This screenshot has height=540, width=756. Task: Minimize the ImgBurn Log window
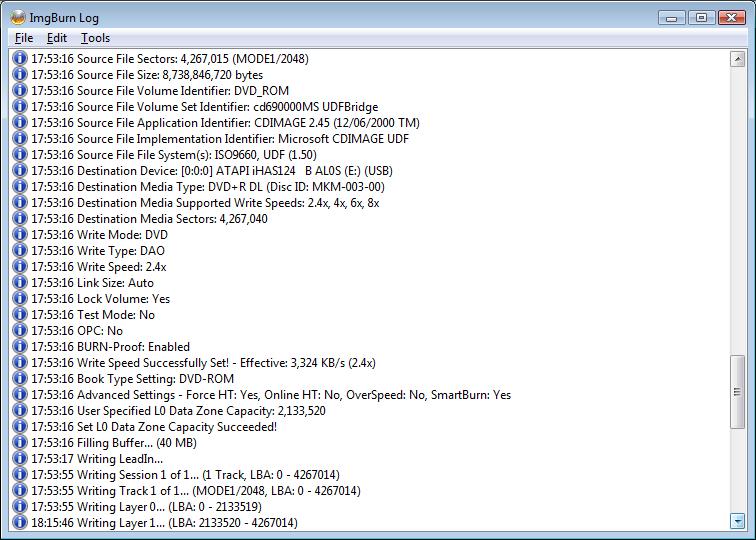(674, 17)
